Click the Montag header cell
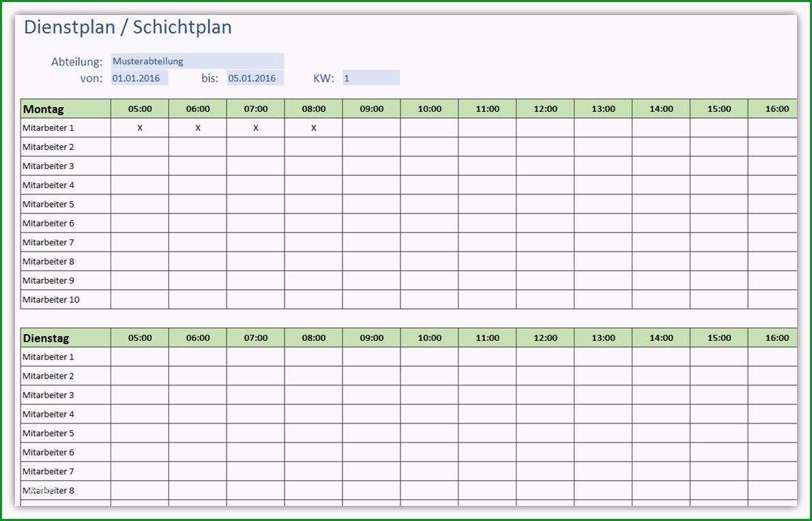Viewport: 812px width, 521px height. 66,109
